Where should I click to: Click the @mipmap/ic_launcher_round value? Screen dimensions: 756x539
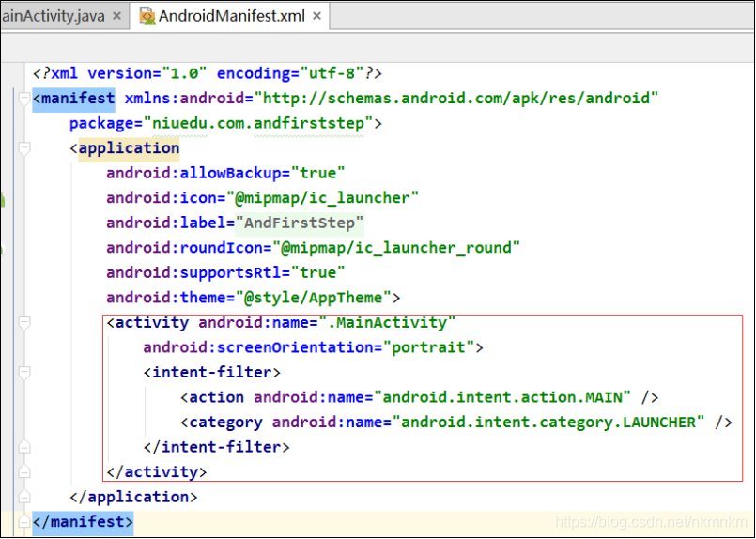point(395,248)
